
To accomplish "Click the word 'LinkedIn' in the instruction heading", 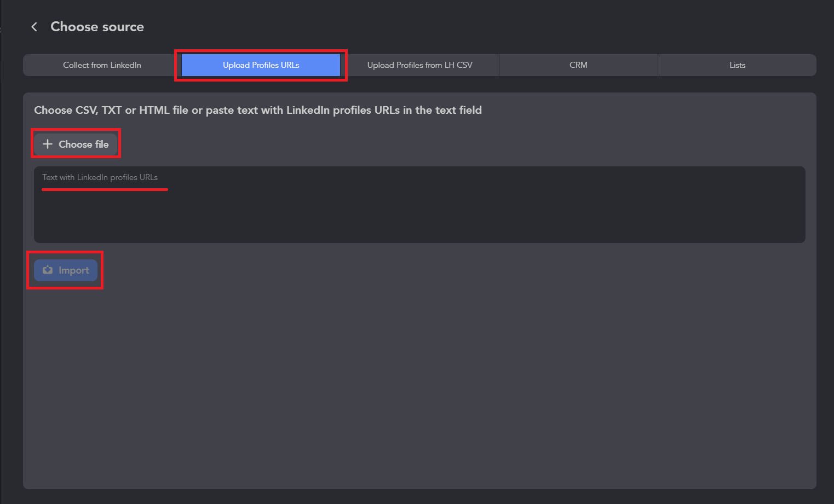I will [308, 110].
